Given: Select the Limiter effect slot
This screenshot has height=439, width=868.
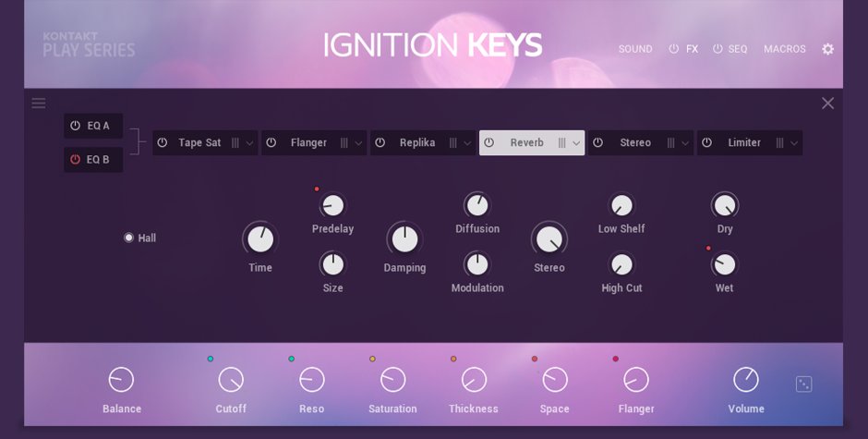Looking at the screenshot, I should point(750,142).
